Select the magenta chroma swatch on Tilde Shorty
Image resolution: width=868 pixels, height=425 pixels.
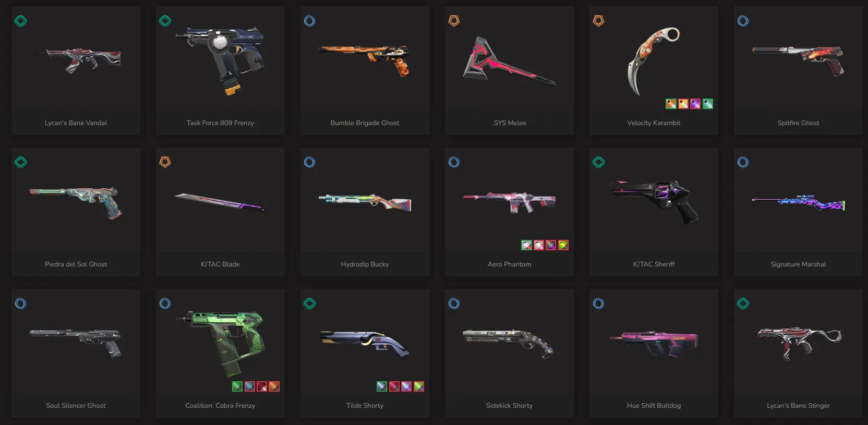point(394,386)
